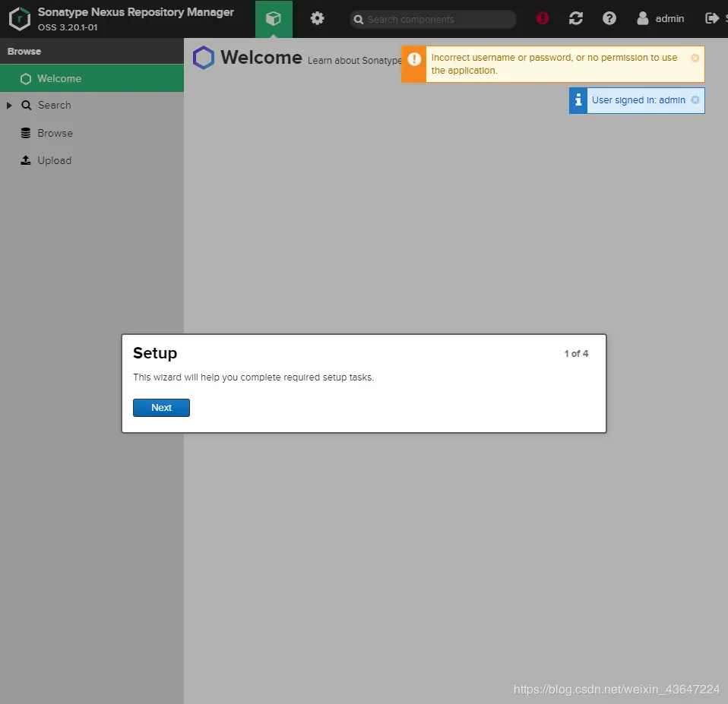The image size is (728, 704).
Task: Click the admin user account button
Action: pos(660,18)
